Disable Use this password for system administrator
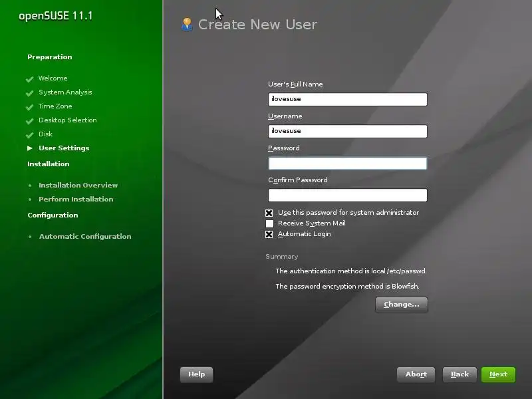 click(269, 213)
